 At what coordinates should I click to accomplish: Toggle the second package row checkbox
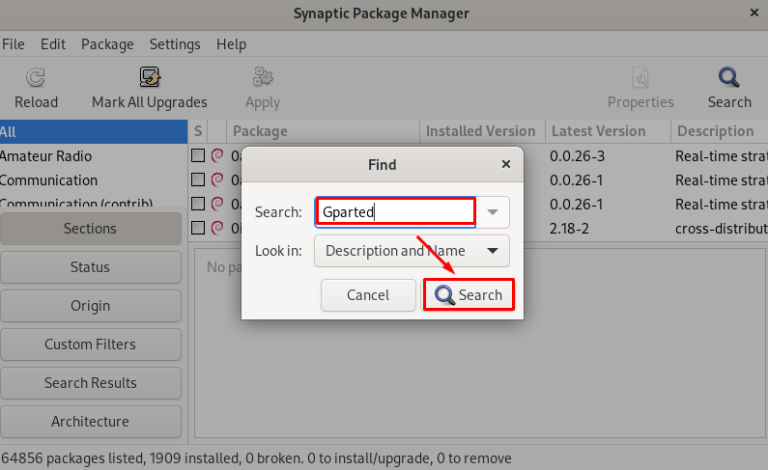(x=198, y=180)
